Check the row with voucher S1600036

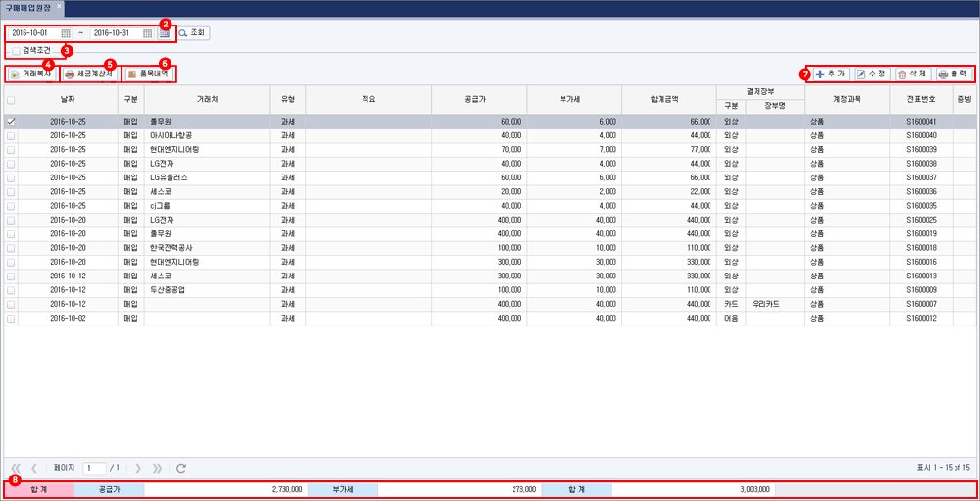click(x=11, y=192)
